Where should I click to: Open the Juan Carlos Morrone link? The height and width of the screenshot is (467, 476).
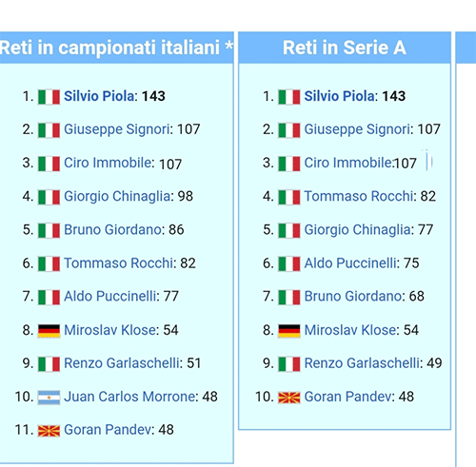[x=129, y=397]
